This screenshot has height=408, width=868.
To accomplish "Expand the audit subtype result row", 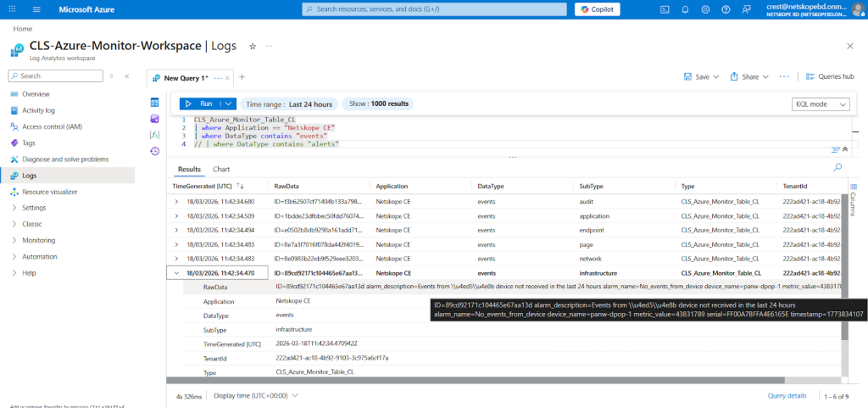I will (176, 202).
